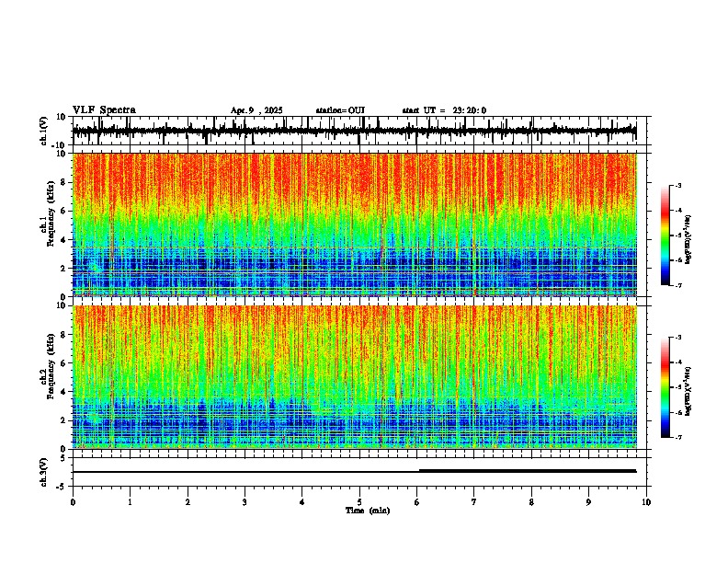Click the "-3" tick on ch.1 colorbar

678,185
